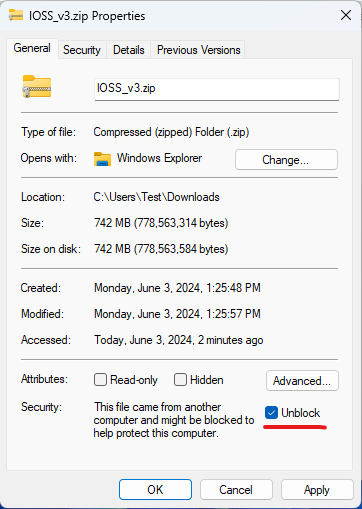Uncheck the Unblock security checkbox
Viewport: 362px width, 509px height.
[x=271, y=413]
